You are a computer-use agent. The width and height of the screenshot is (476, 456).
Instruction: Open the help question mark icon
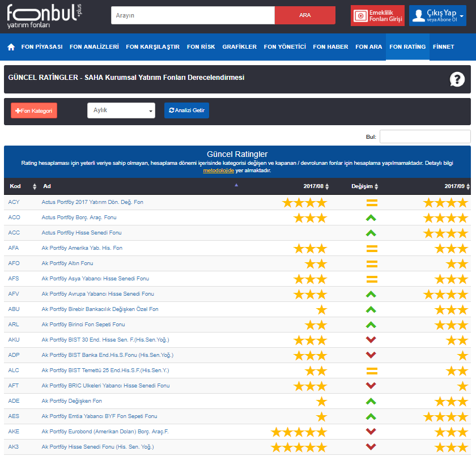coord(457,79)
